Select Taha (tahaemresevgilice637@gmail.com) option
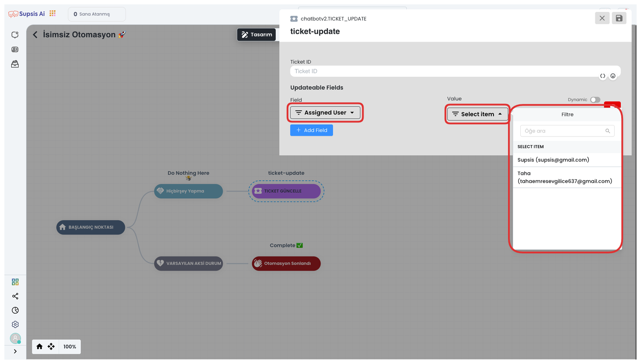641x364 pixels. pyautogui.click(x=567, y=177)
